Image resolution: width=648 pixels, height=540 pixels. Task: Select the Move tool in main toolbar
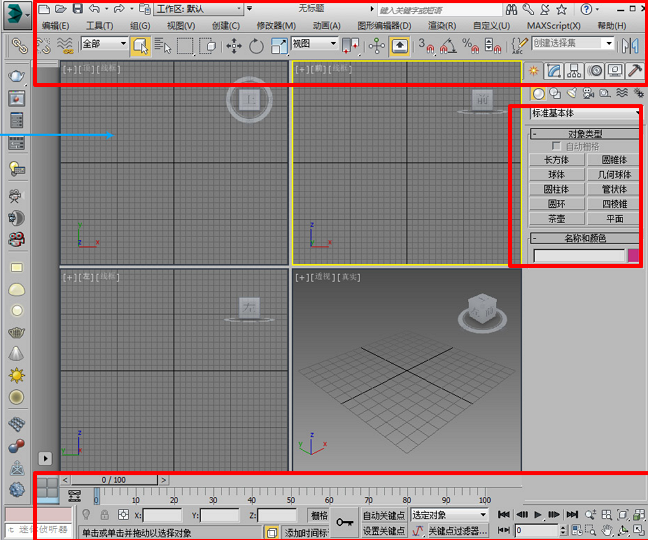[235, 45]
